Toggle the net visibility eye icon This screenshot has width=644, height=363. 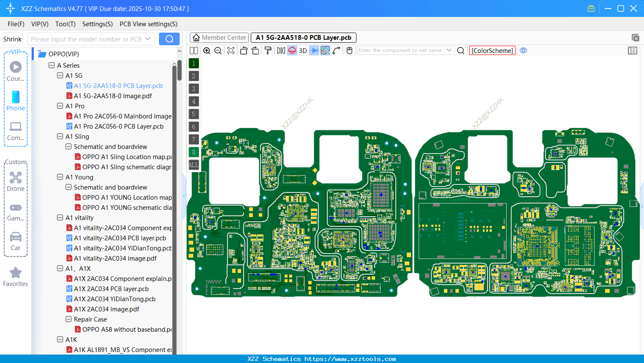tap(523, 50)
